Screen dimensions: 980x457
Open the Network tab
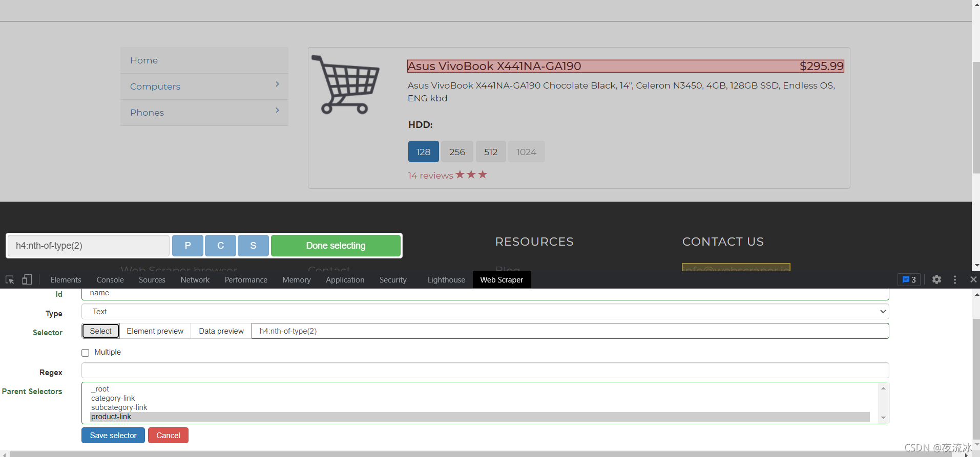[x=195, y=280]
